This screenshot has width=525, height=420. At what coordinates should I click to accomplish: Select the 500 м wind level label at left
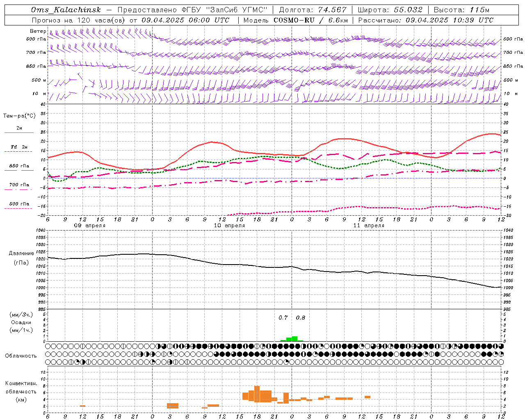[39, 80]
